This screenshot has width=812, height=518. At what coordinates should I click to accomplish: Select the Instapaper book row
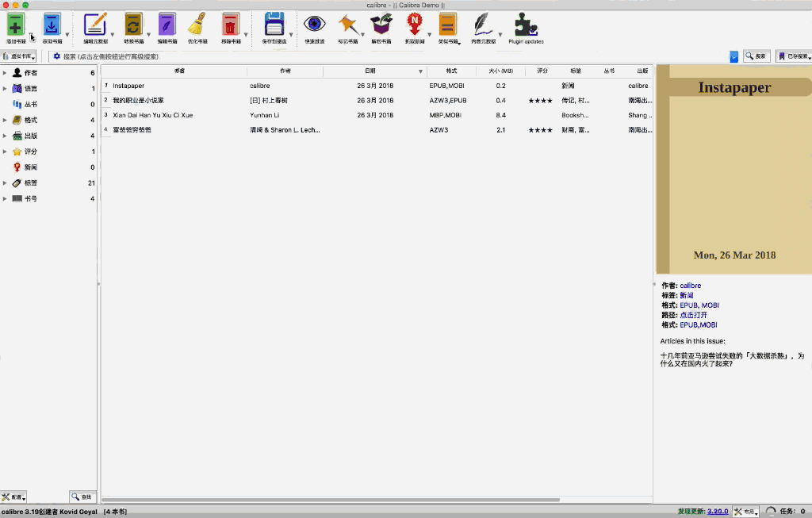pyautogui.click(x=377, y=86)
